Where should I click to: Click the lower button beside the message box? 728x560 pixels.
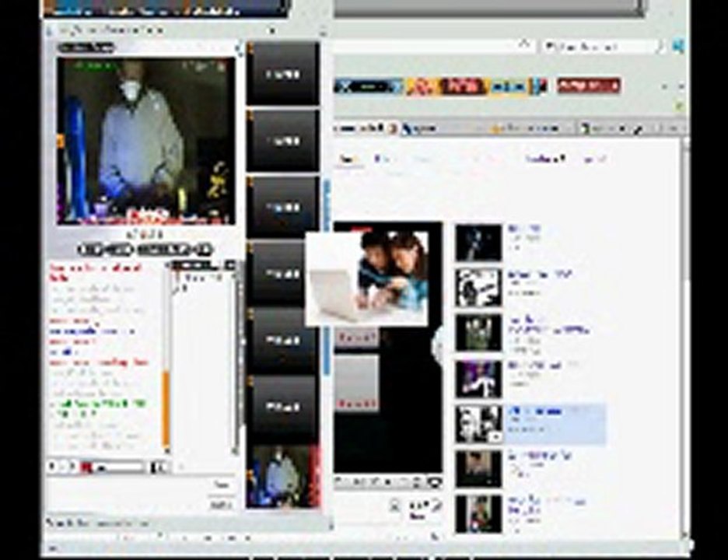coord(222,505)
